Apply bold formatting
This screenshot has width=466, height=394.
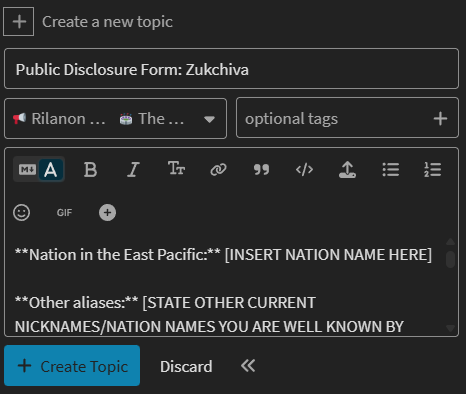pos(90,170)
